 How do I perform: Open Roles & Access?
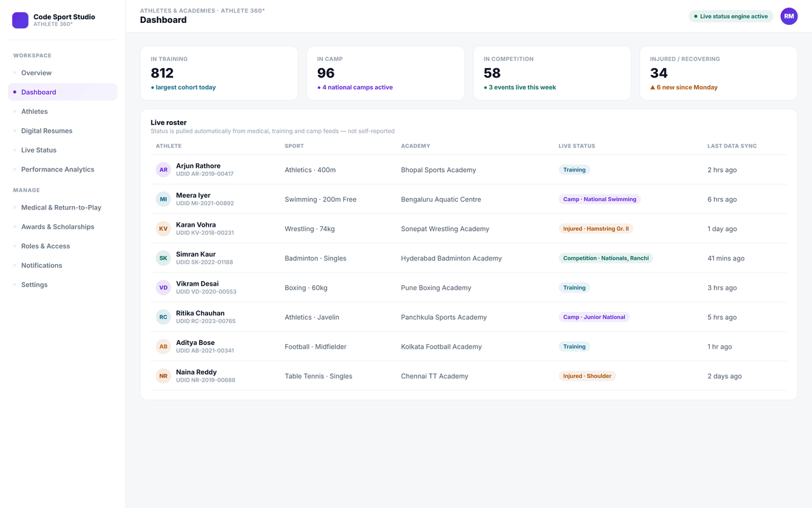tap(63, 246)
